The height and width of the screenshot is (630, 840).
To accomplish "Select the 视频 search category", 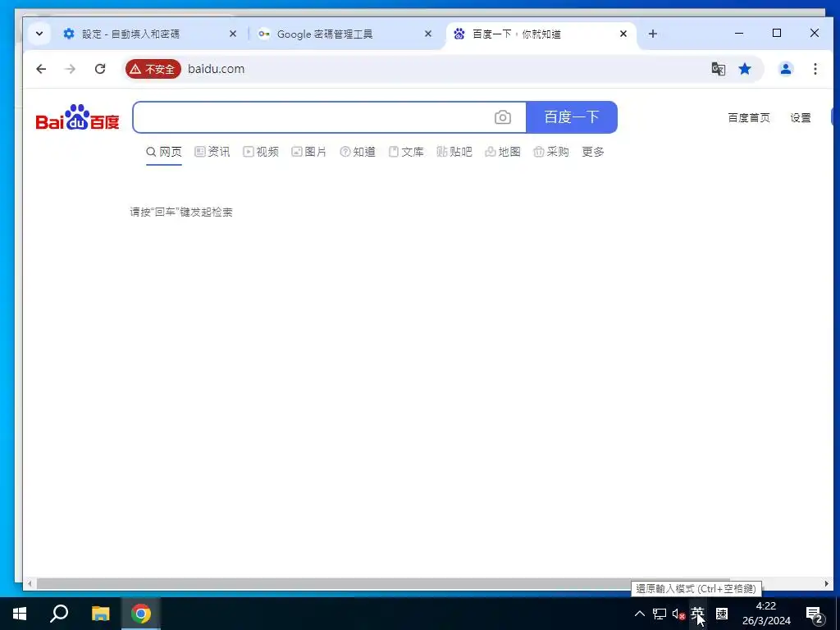I will point(261,152).
